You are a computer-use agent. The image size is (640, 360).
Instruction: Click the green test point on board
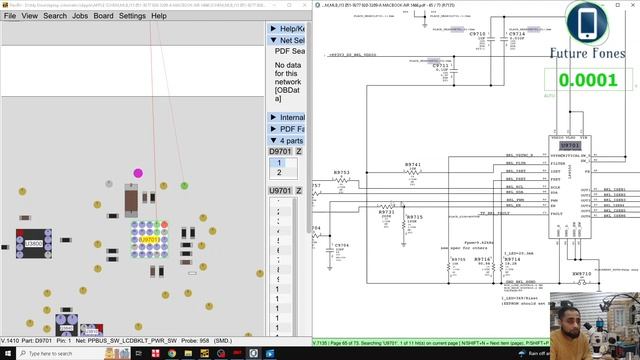(184, 186)
